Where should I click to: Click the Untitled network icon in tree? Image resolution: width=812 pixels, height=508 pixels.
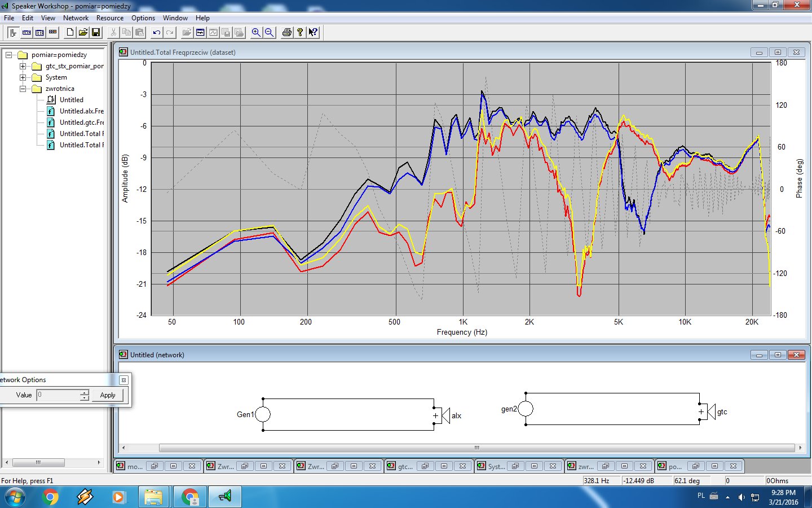pos(51,100)
